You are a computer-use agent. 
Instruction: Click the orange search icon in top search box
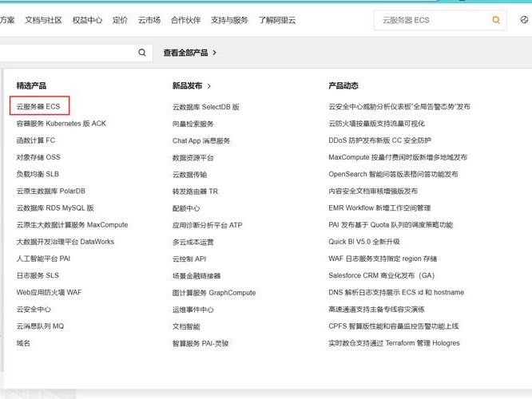[496, 20]
